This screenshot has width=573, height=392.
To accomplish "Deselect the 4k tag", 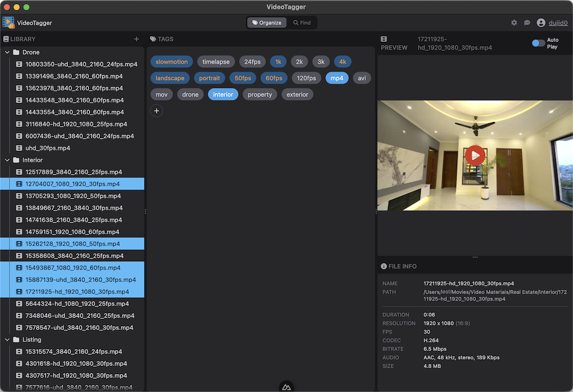I will coord(343,61).
